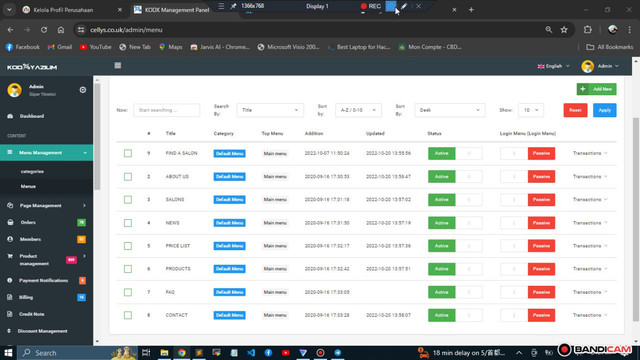Click the blue Apply button
The height and width of the screenshot is (360, 640).
604,110
